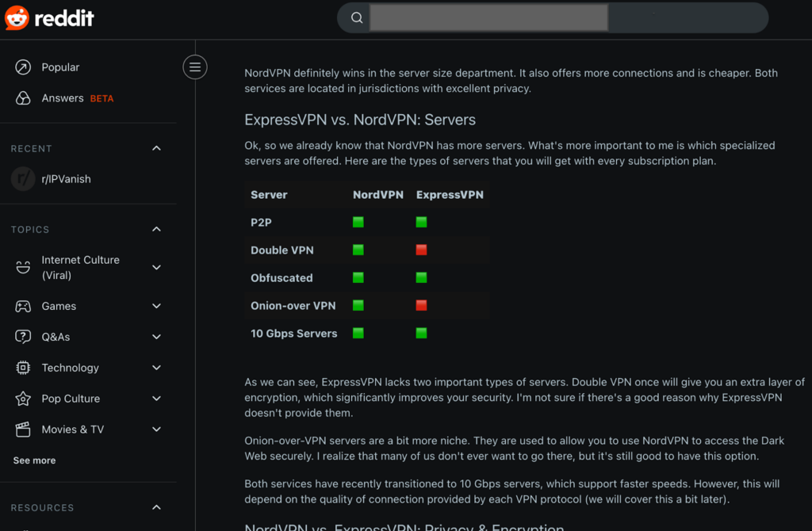Select the Technology topic label
812x531 pixels.
click(70, 368)
